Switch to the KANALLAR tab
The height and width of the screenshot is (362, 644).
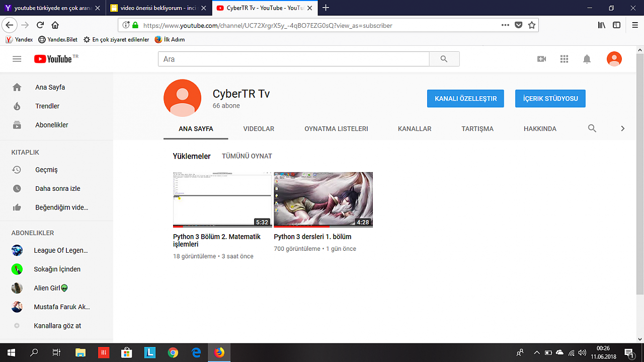point(415,129)
